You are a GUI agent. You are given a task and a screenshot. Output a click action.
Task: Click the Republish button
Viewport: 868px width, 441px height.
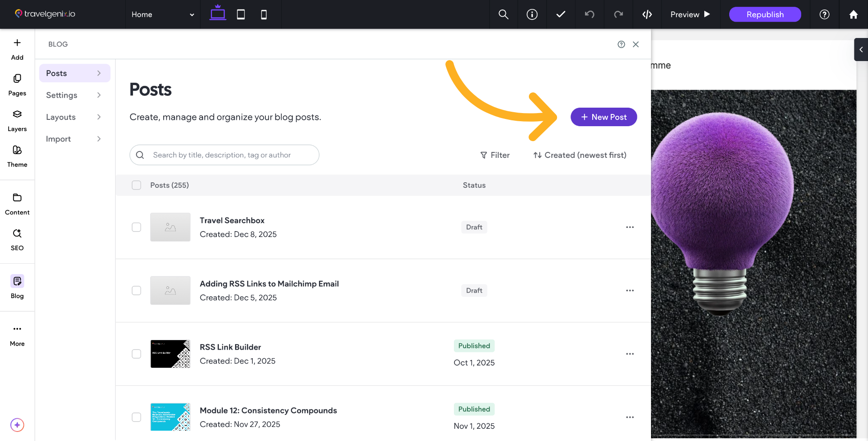(765, 14)
